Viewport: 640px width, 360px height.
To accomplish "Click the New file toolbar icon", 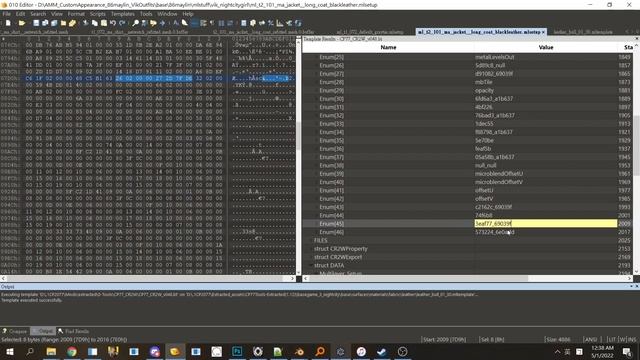I will tap(8, 23).
